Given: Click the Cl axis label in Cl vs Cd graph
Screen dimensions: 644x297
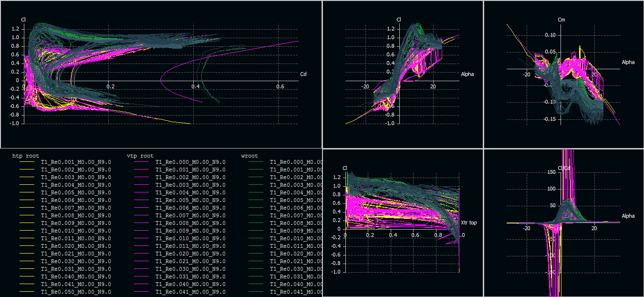Looking at the screenshot, I should pyautogui.click(x=23, y=19).
